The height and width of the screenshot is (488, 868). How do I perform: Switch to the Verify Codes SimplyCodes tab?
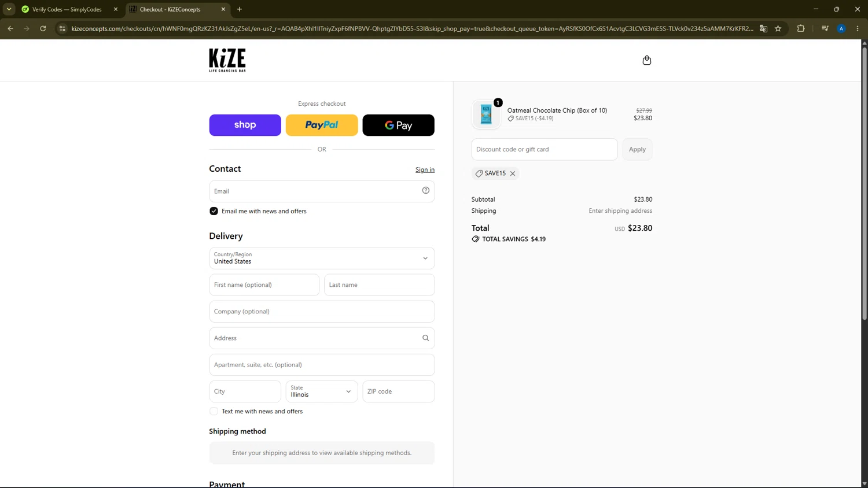68,9
